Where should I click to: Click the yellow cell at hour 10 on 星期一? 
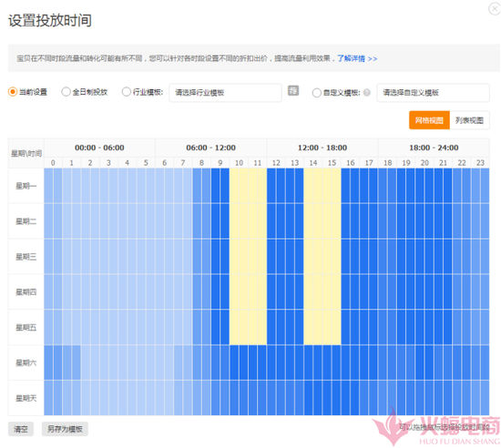(239, 186)
